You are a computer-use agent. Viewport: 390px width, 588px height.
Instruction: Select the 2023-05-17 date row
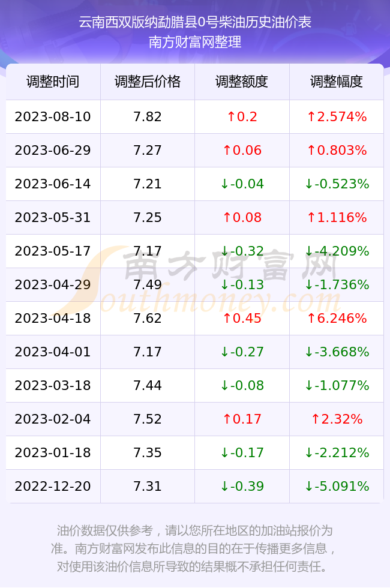pyautogui.click(x=194, y=251)
